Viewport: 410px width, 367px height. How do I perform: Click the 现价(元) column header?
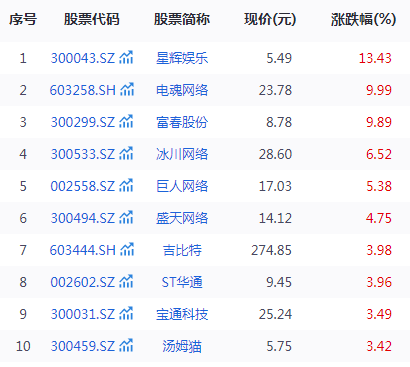(x=270, y=19)
